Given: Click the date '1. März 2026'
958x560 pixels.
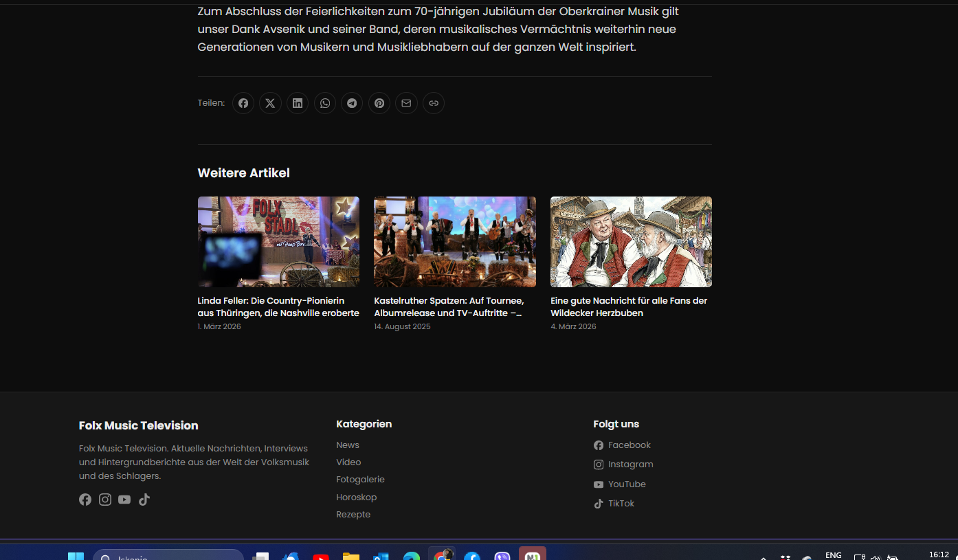Looking at the screenshot, I should point(219,326).
